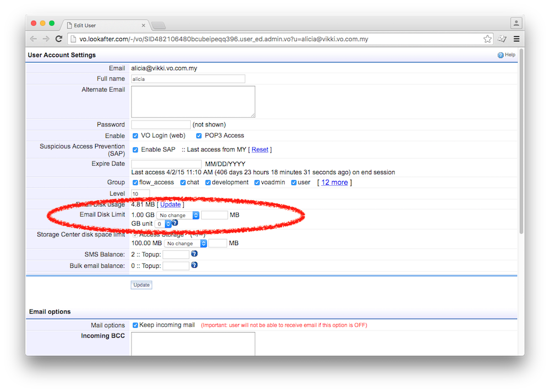Click the red Important warning text
Viewport: 550px width, 392px height.
pyautogui.click(x=284, y=325)
